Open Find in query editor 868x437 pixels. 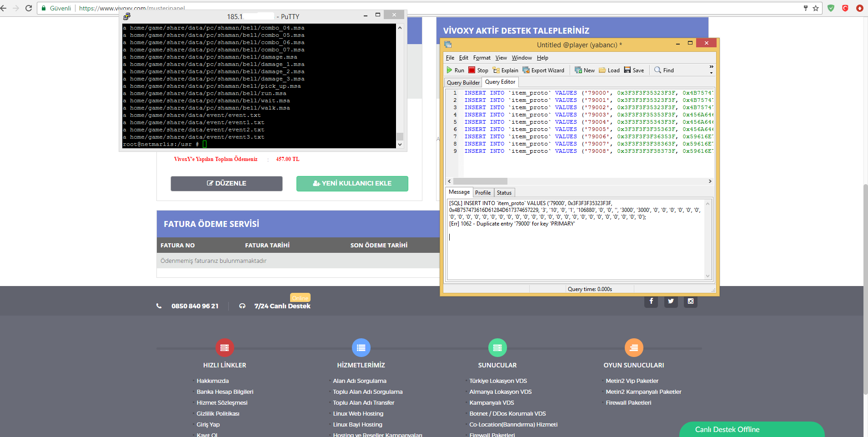[x=664, y=70]
